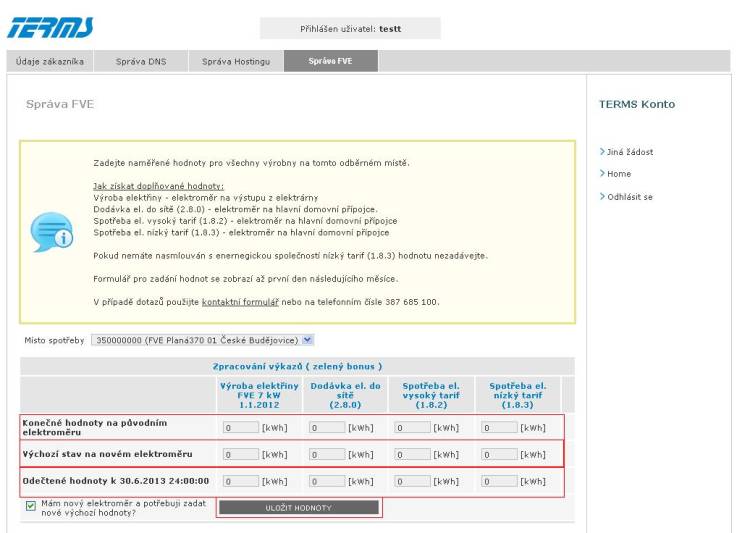Go to Home in the sidebar
The image size is (750, 533).
coord(618,174)
